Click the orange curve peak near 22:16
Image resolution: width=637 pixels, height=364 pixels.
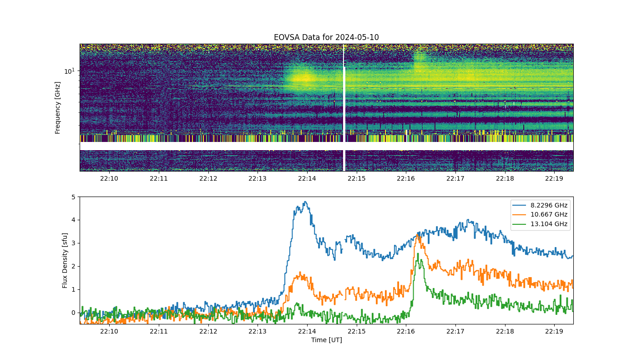pos(418,235)
